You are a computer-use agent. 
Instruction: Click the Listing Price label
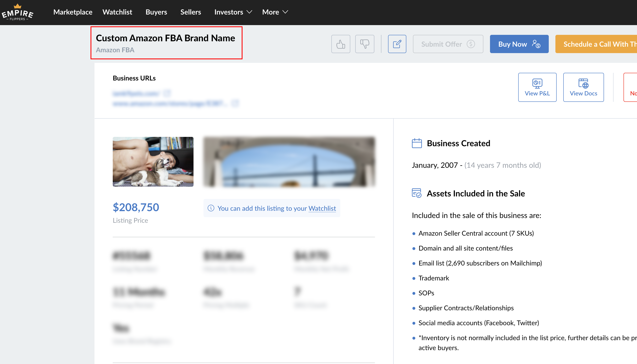(130, 220)
